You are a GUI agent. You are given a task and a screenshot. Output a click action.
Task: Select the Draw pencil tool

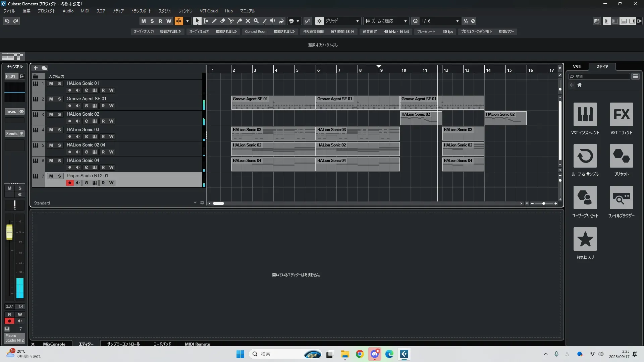point(214,21)
